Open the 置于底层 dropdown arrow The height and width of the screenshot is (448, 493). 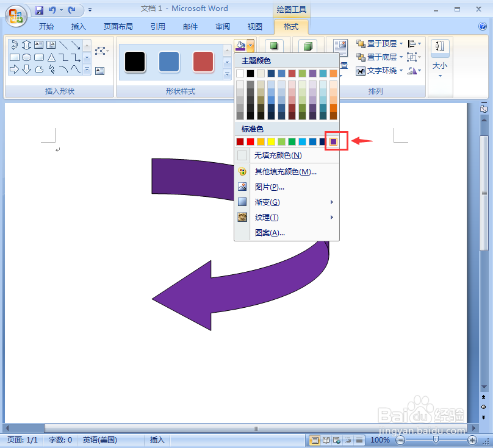pyautogui.click(x=401, y=57)
